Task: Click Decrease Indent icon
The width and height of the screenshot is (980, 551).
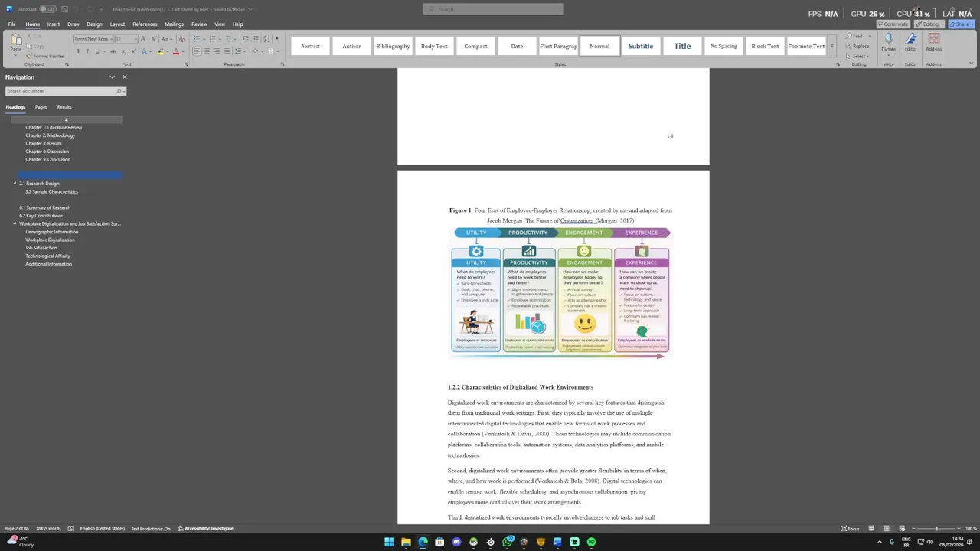Action: 245,39
